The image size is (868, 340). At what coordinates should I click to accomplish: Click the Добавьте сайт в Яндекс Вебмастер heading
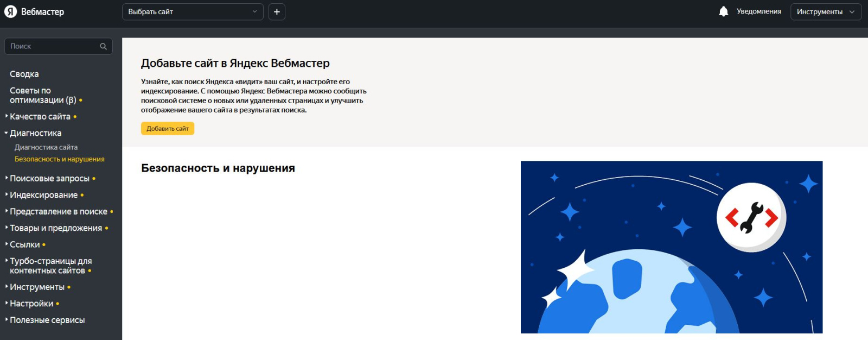tap(235, 63)
